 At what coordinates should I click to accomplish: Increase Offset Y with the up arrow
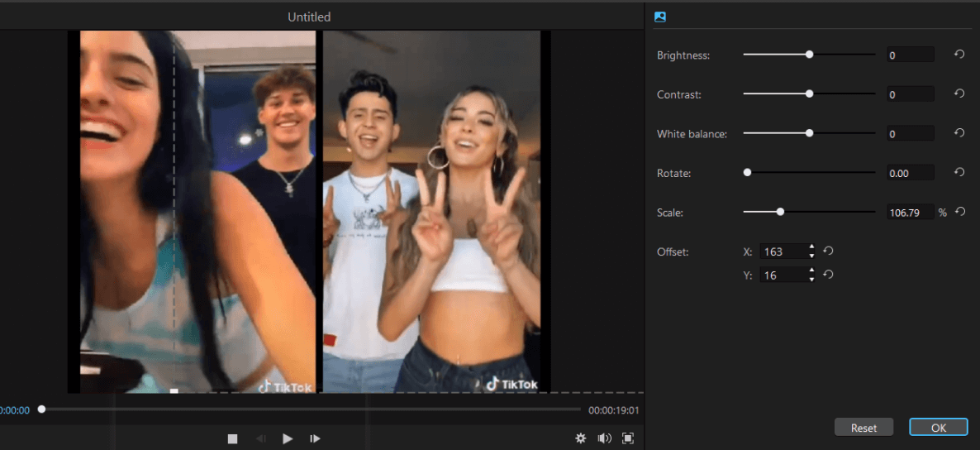(x=811, y=270)
